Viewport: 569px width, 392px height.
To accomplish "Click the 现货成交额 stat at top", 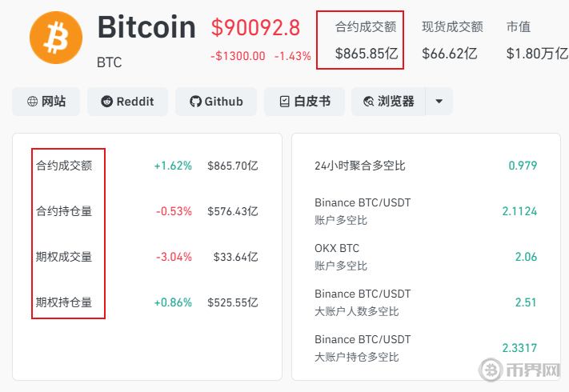I will tap(452, 40).
